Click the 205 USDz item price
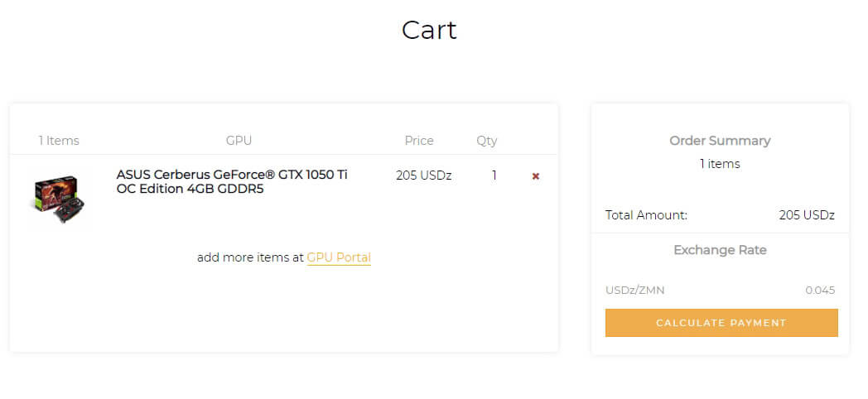The width and height of the screenshot is (868, 399). (423, 176)
